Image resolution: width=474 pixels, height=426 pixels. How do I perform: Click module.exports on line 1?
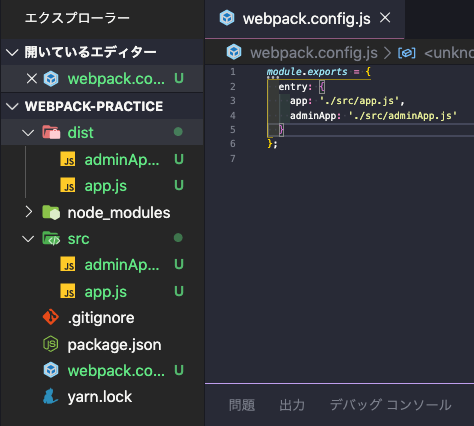[x=307, y=72]
